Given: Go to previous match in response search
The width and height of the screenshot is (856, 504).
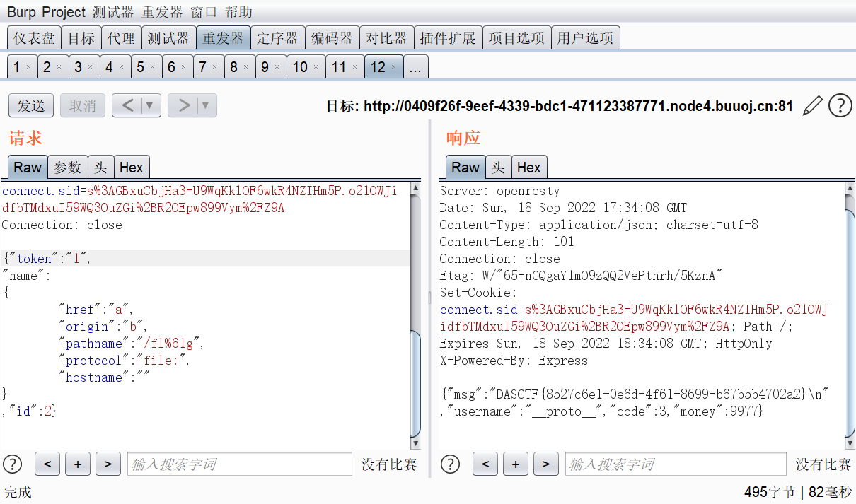Looking at the screenshot, I should 485,464.
